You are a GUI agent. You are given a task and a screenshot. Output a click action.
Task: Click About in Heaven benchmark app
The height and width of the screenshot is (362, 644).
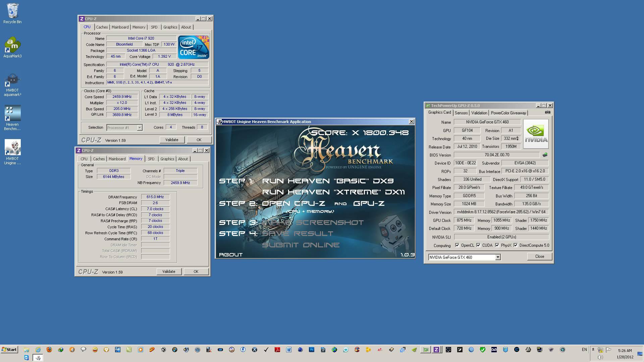click(x=231, y=255)
